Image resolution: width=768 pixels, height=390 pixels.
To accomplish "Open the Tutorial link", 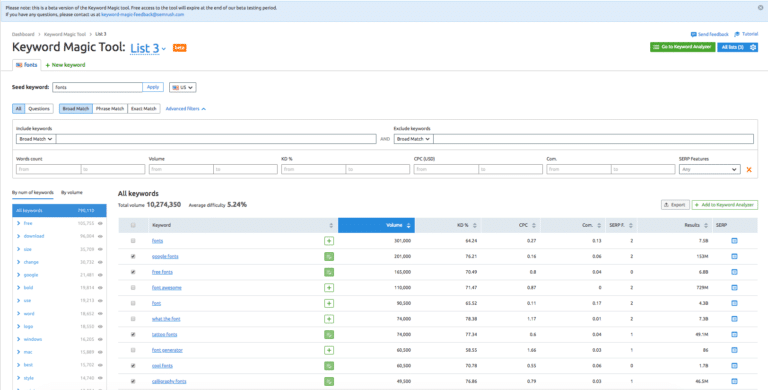I will 746,34.
